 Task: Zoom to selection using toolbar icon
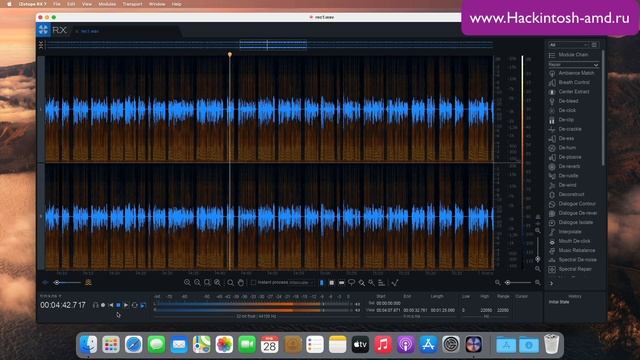(207, 282)
